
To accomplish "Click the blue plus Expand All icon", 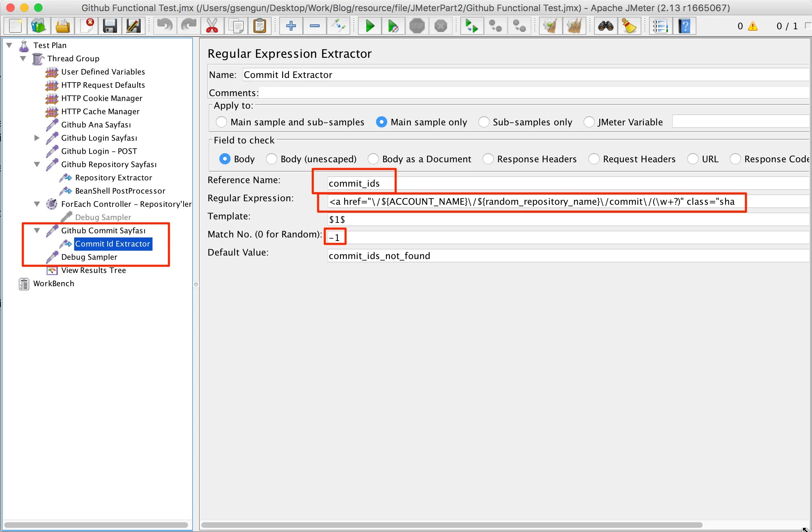I will [x=291, y=26].
